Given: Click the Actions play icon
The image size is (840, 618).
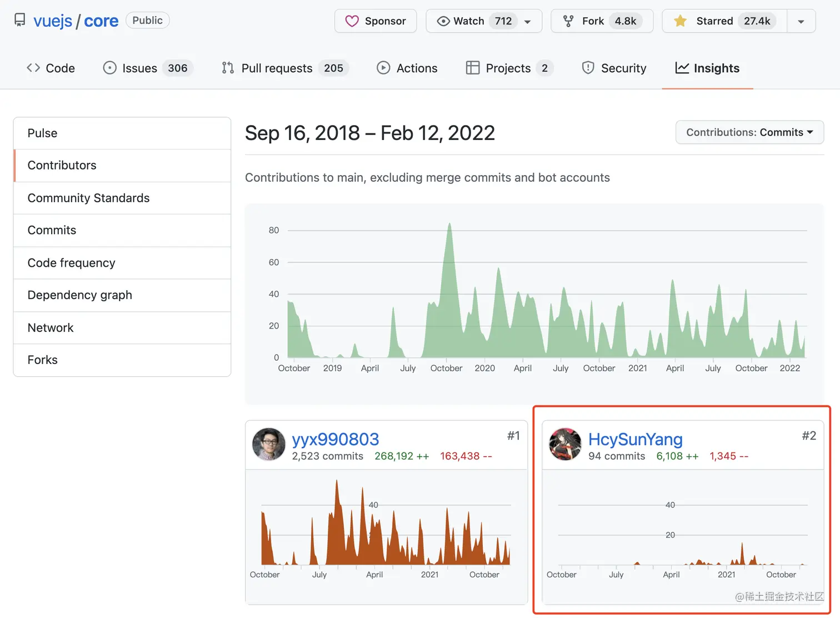Looking at the screenshot, I should (383, 68).
